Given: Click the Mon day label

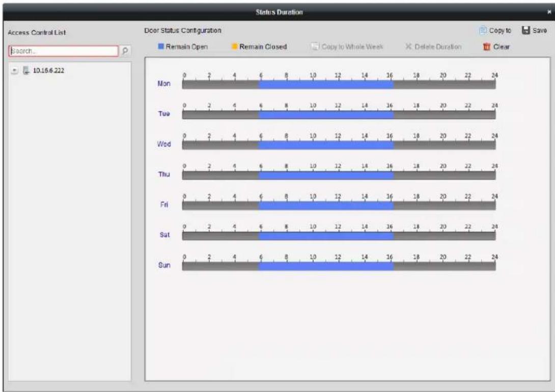Looking at the screenshot, I should [164, 83].
